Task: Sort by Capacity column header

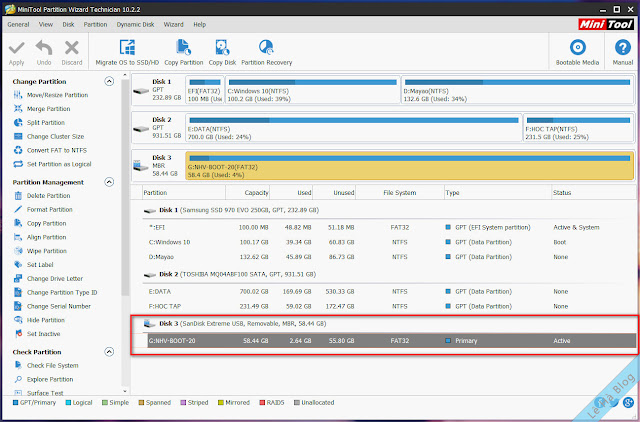Action: 247,193
